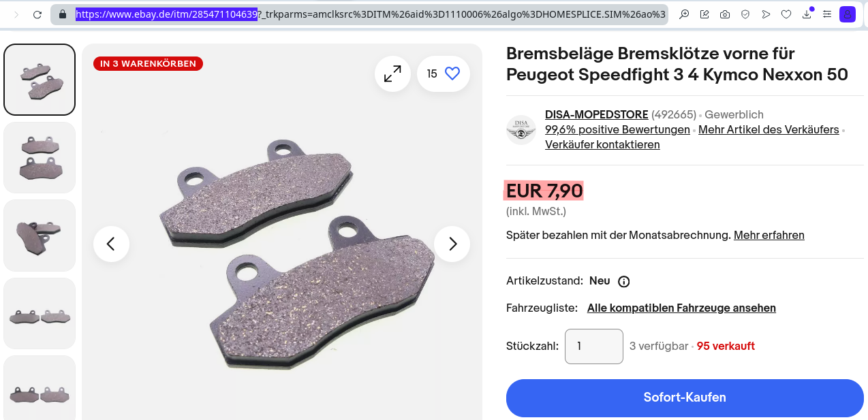
Task: Expand product image to fullscreen view
Action: (x=392, y=74)
